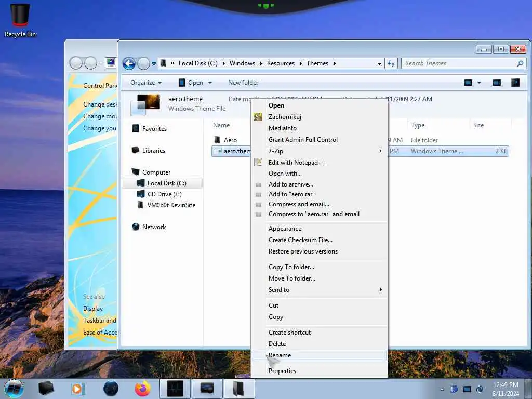Expand the Send to submenu
This screenshot has width=532, height=399.
pyautogui.click(x=381, y=290)
